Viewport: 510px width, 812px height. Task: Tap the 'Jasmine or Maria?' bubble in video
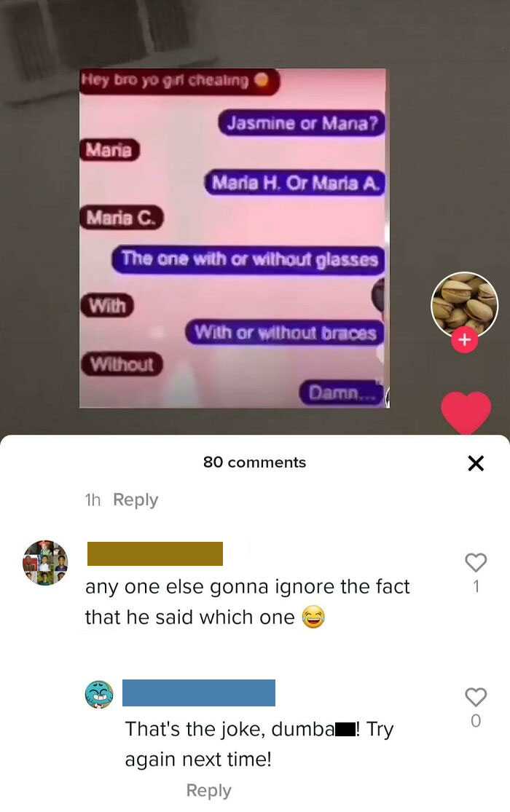click(x=302, y=123)
